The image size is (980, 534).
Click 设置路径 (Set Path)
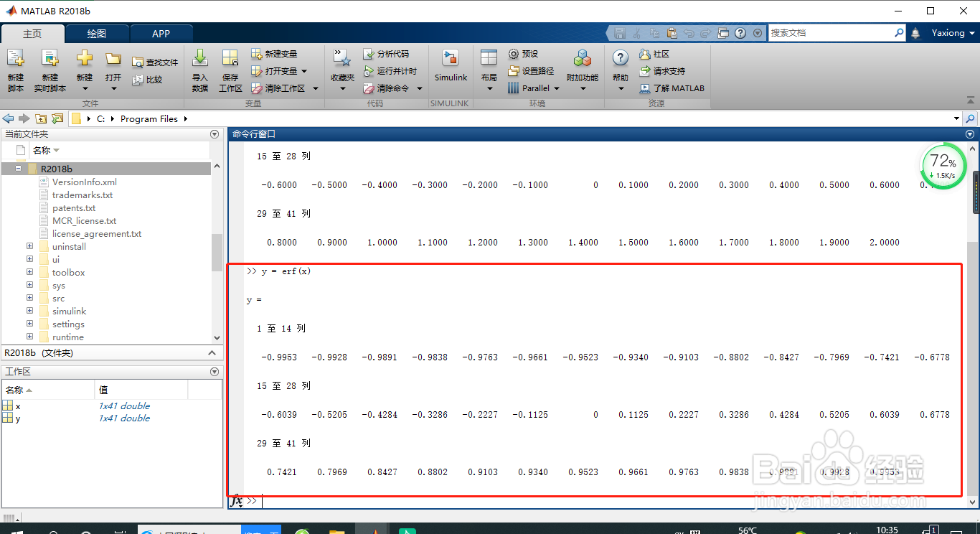point(531,71)
